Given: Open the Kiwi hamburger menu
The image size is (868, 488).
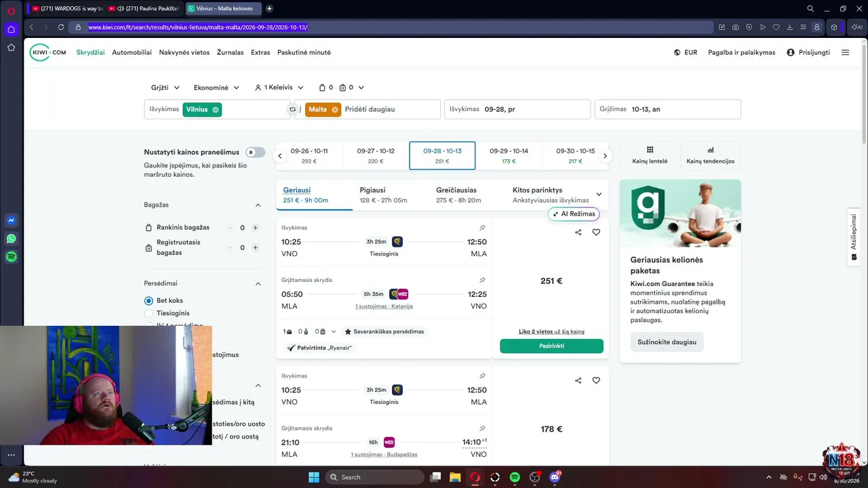Looking at the screenshot, I should [845, 52].
